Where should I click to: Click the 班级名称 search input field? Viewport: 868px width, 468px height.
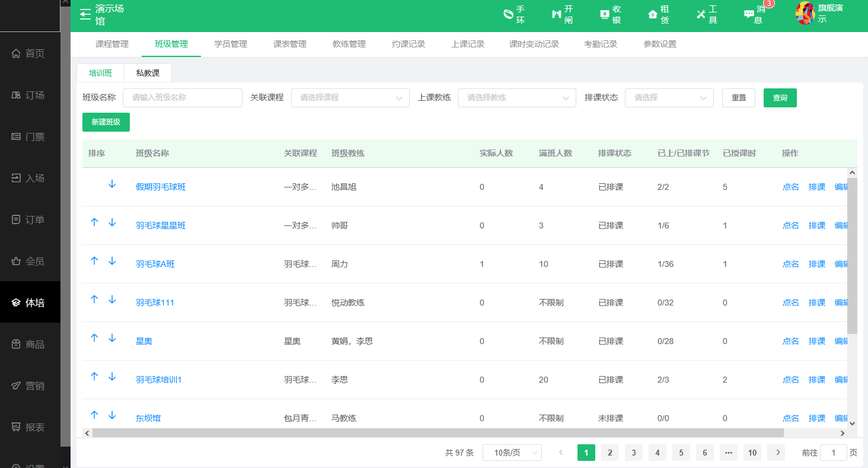point(182,98)
